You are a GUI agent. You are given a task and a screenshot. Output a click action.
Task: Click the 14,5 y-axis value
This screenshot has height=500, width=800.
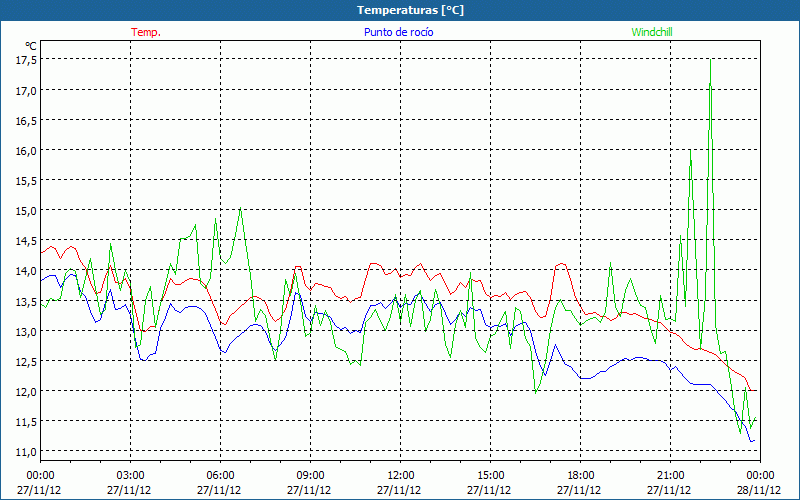27,241
